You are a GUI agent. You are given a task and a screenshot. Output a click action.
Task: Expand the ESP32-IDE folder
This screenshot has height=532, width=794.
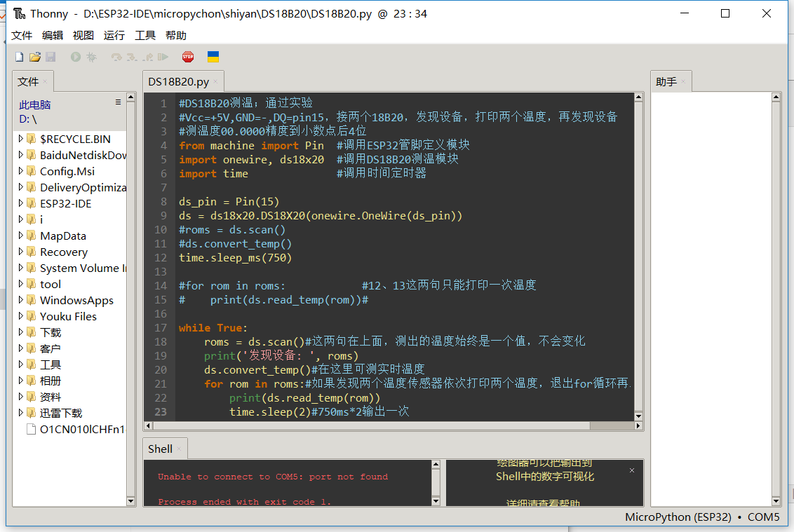[x=21, y=203]
